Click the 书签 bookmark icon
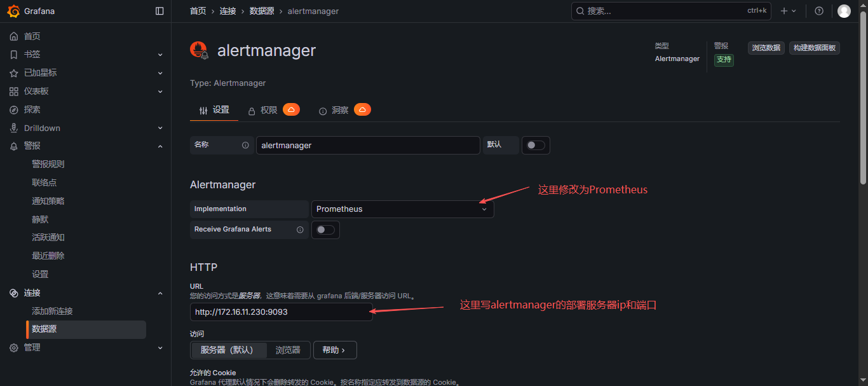The height and width of the screenshot is (386, 868). (x=14, y=55)
